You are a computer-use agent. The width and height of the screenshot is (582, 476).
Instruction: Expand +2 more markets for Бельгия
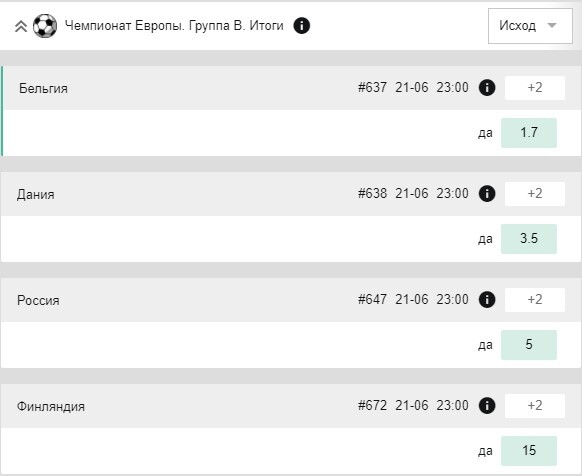(x=535, y=88)
